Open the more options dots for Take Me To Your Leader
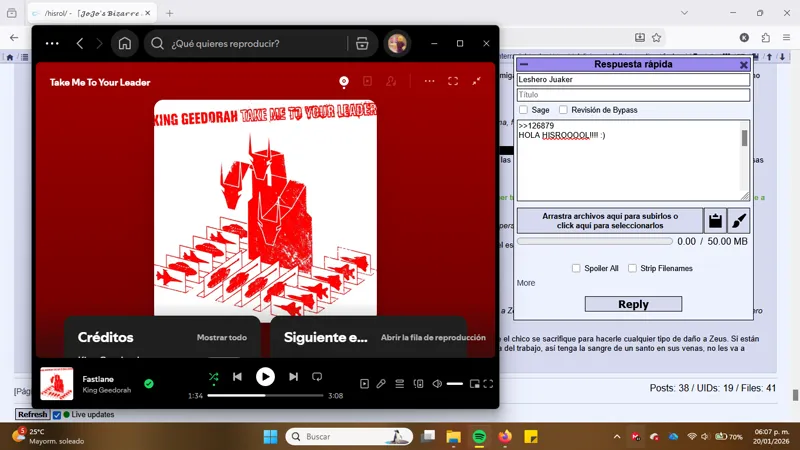This screenshot has width=800, height=450. [430, 81]
